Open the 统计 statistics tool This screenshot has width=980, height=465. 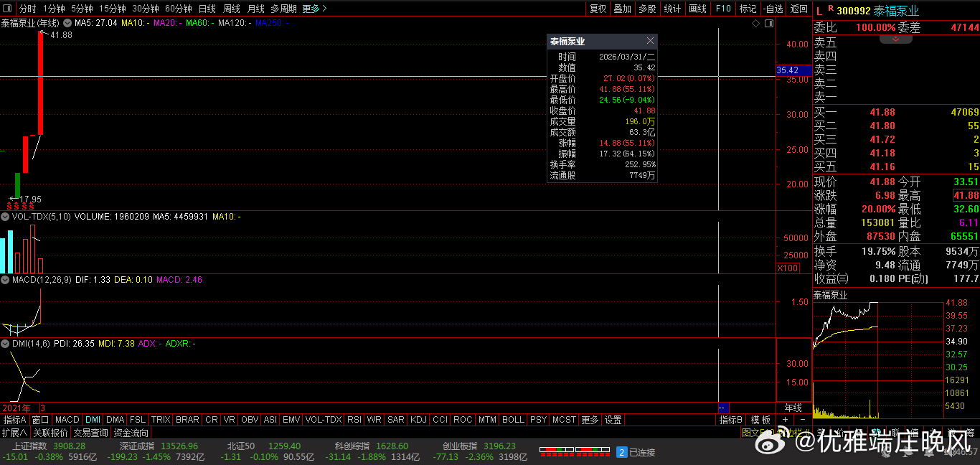click(x=672, y=9)
